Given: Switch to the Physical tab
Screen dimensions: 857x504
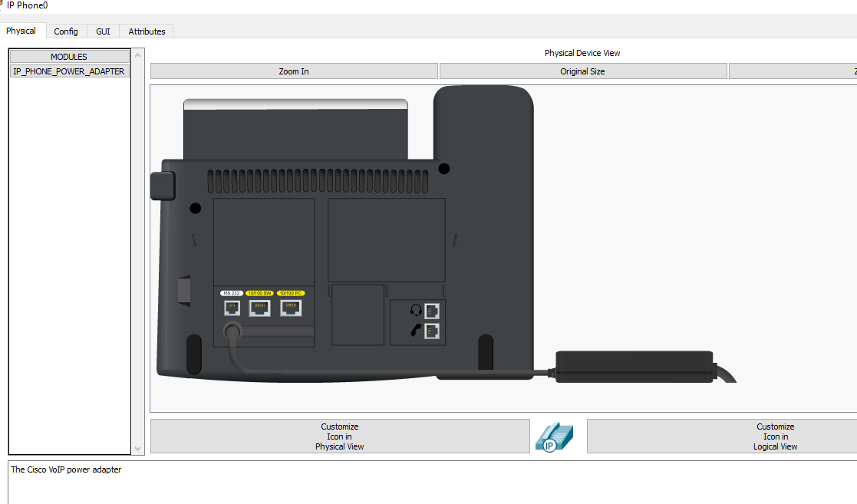Looking at the screenshot, I should tap(21, 31).
